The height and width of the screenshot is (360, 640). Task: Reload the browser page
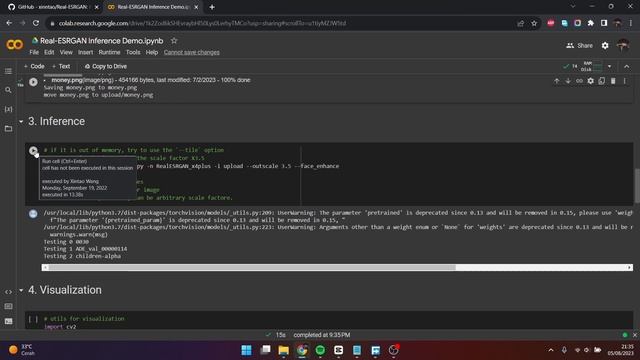[x=36, y=23]
